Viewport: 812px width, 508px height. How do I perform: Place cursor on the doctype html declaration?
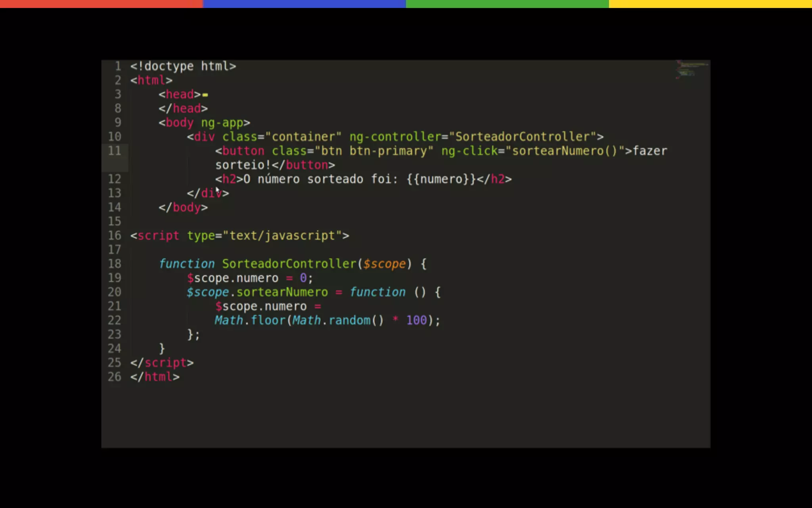click(183, 66)
